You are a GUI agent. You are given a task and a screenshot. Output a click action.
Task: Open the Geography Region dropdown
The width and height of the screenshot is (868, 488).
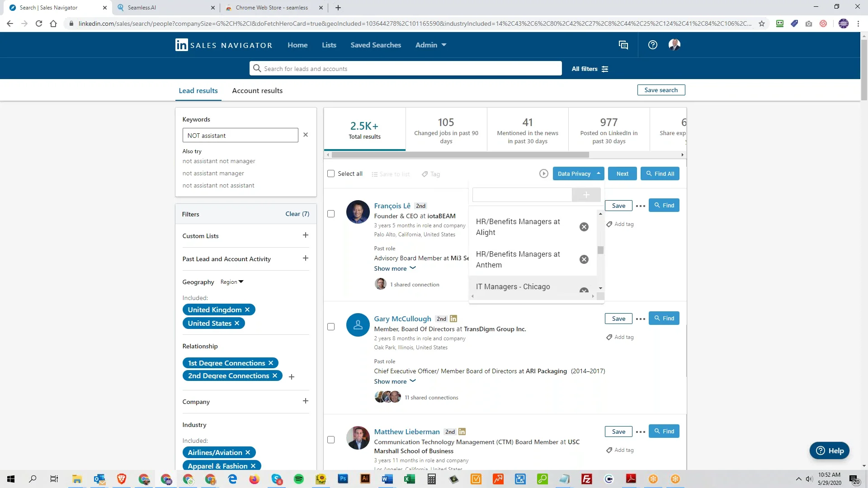[232, 282]
